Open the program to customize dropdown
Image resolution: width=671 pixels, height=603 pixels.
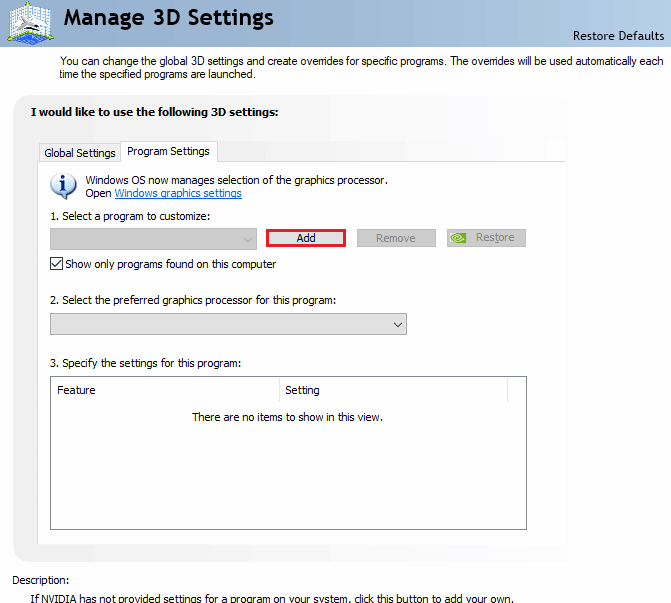pos(153,239)
